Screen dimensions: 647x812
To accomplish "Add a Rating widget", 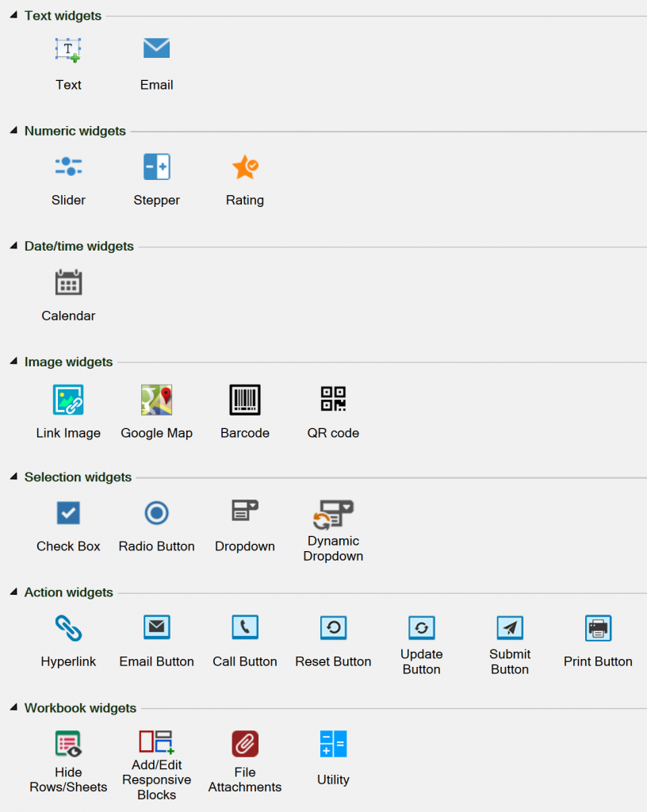I will (x=244, y=167).
